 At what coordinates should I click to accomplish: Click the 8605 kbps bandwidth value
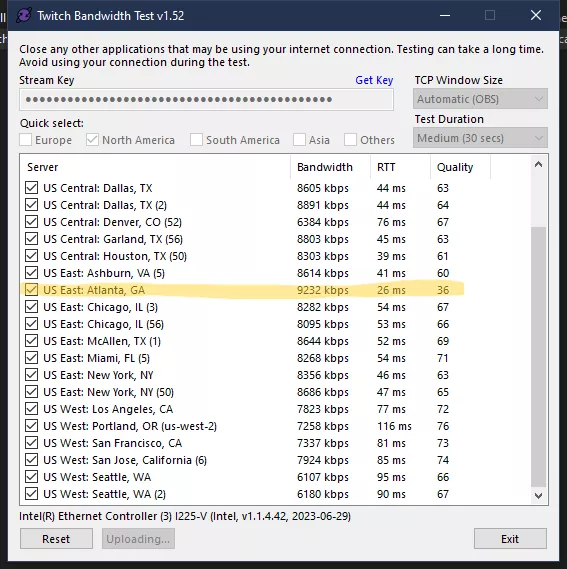click(323, 188)
